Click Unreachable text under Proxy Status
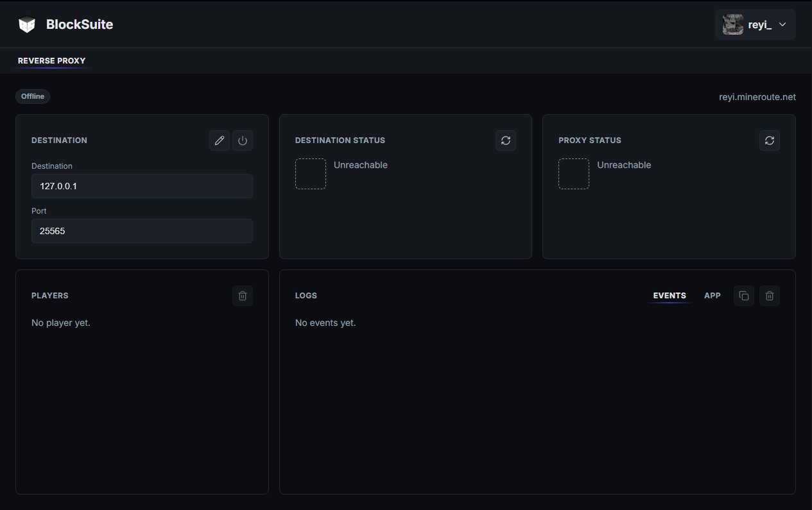The image size is (812, 510). (624, 165)
